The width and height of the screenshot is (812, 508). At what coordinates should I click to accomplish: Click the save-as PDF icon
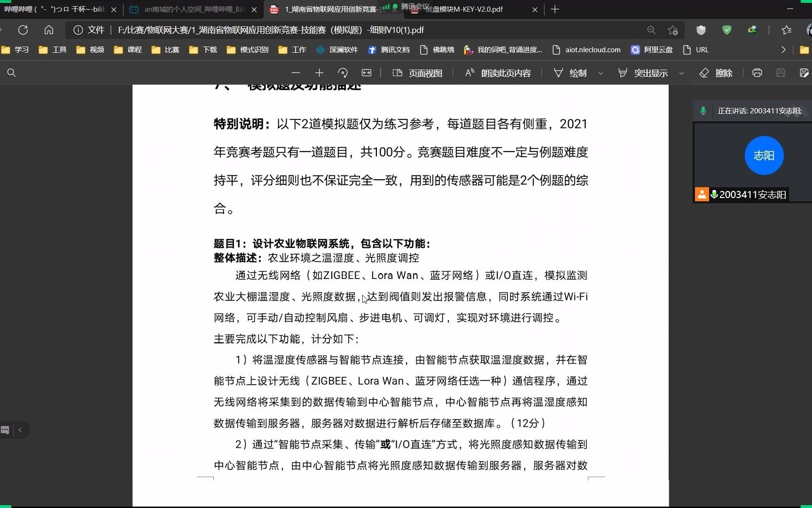(x=804, y=73)
